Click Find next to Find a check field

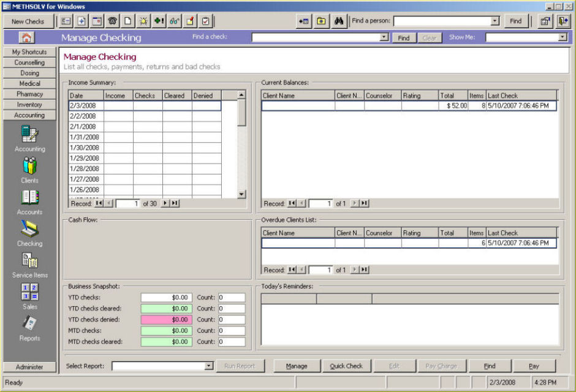point(404,38)
